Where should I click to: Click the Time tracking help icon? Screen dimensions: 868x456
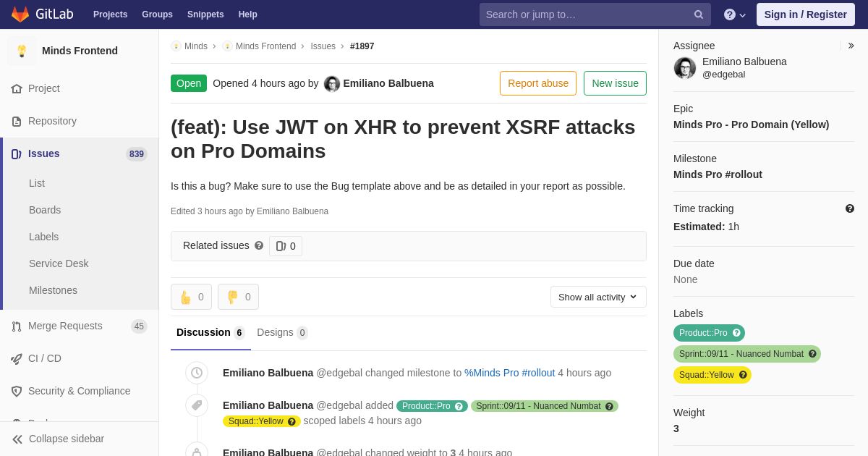coord(850,208)
